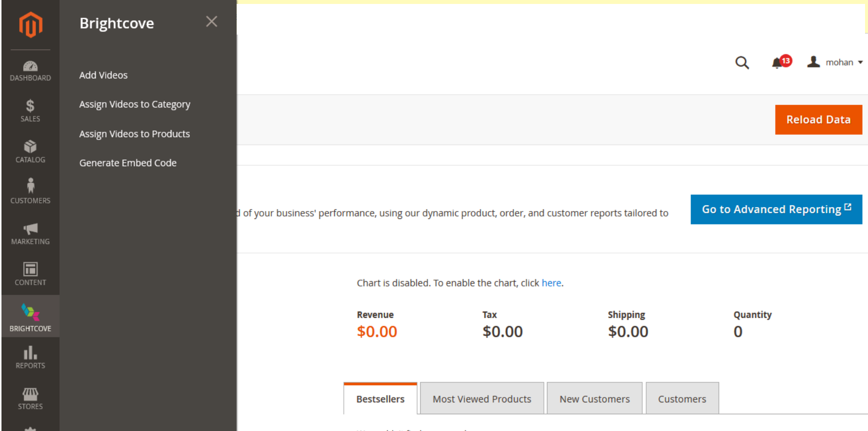Image resolution: width=868 pixels, height=431 pixels.
Task: Choose Assign Videos to Category
Action: [x=135, y=105]
